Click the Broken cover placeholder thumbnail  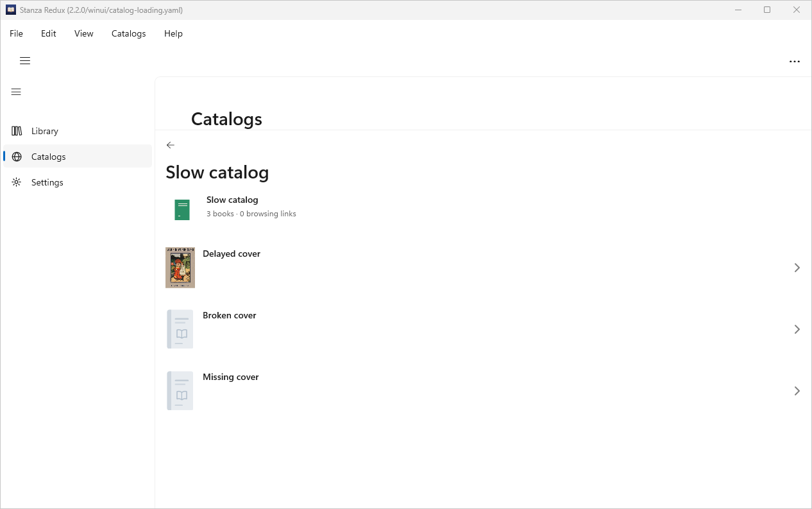click(x=180, y=329)
